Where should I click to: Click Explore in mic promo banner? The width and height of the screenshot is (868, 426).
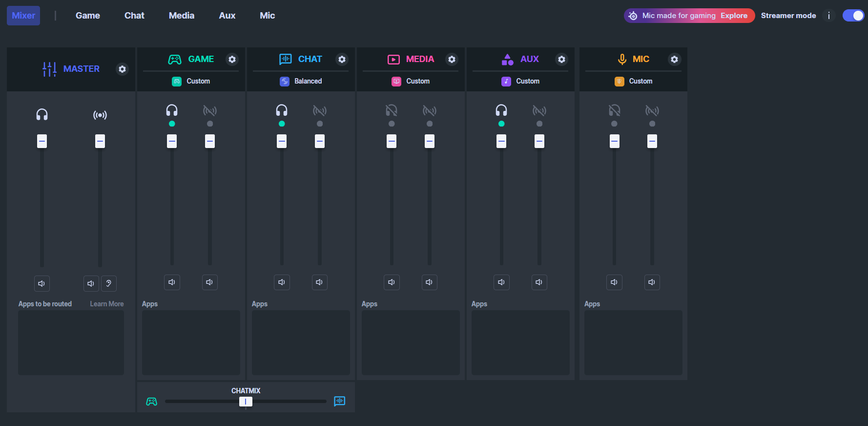click(x=734, y=16)
